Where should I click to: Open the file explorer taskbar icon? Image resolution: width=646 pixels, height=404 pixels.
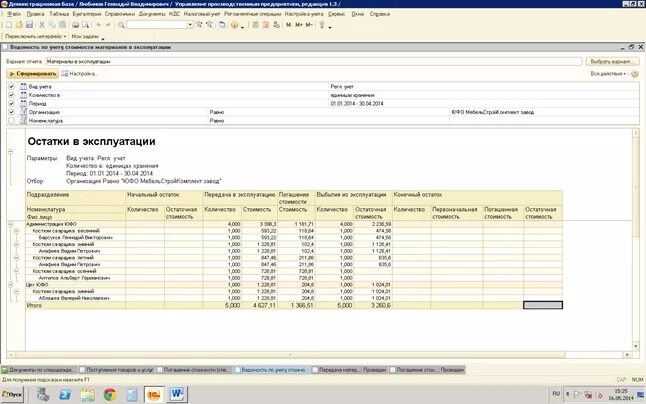click(87, 395)
